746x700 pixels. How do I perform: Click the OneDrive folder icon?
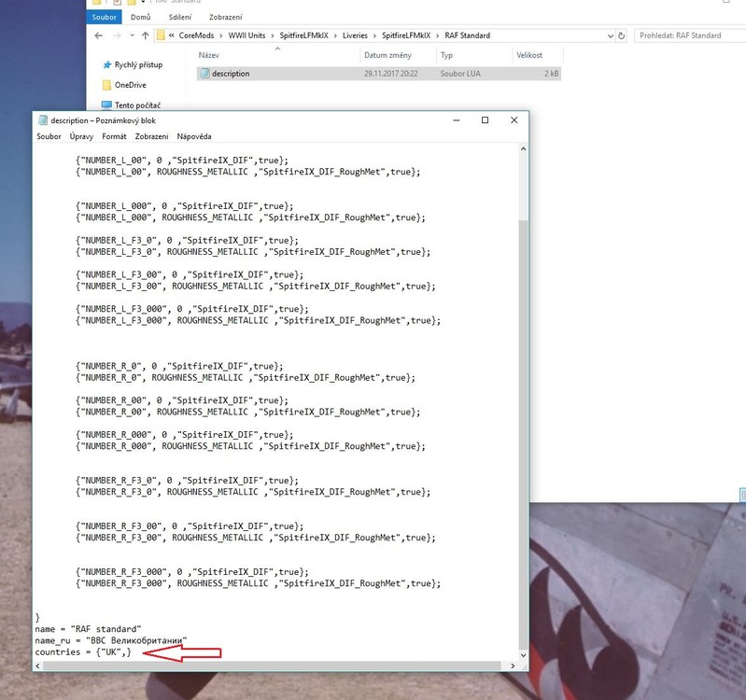[106, 85]
